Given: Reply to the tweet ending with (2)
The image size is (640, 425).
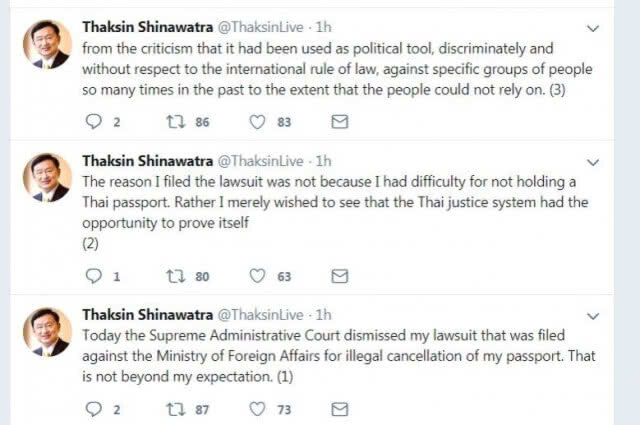Looking at the screenshot, I should point(93,276).
